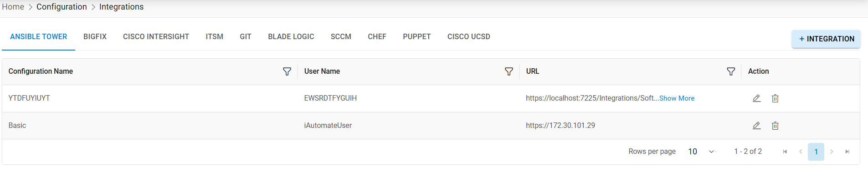Image resolution: width=868 pixels, height=183 pixels.
Task: Click the + INTEGRATION button
Action: pos(826,39)
